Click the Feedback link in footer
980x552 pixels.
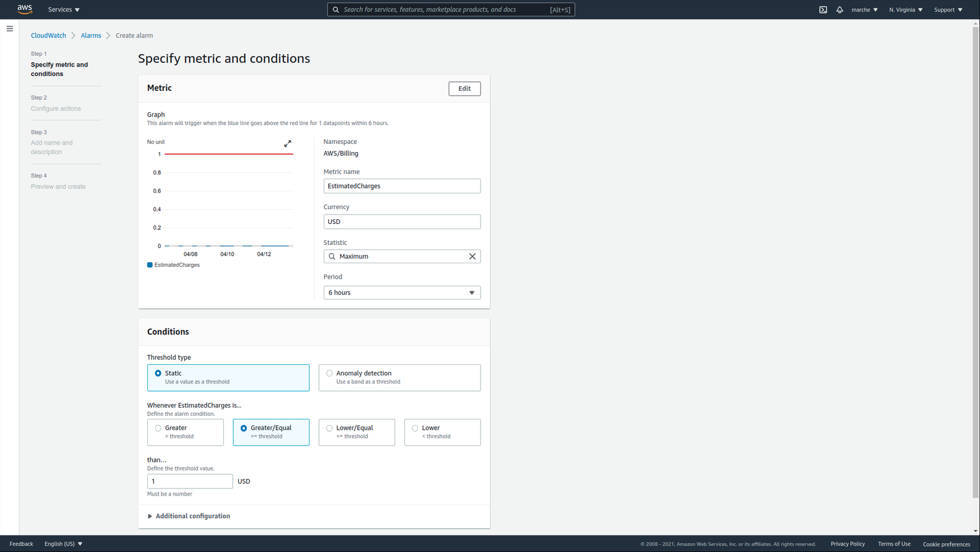click(x=21, y=544)
